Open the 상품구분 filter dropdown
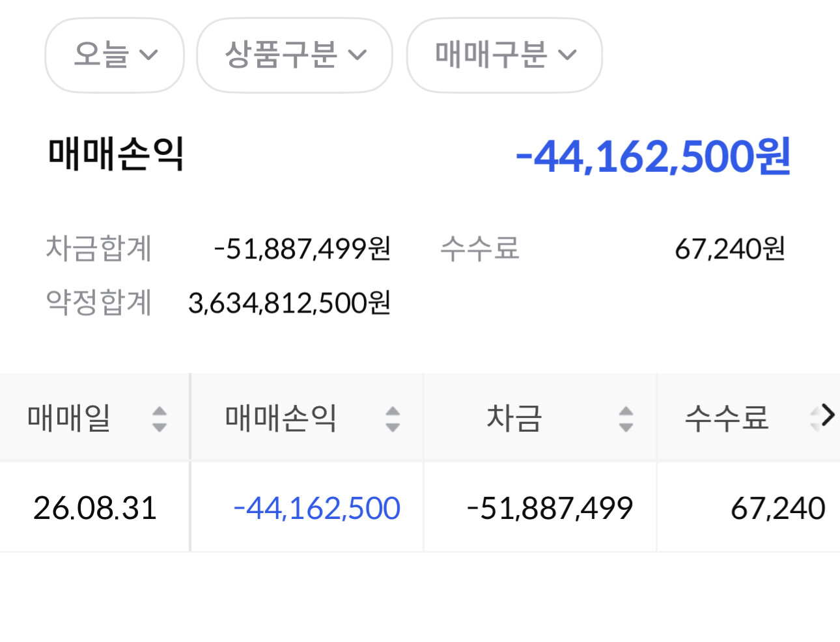 (294, 55)
